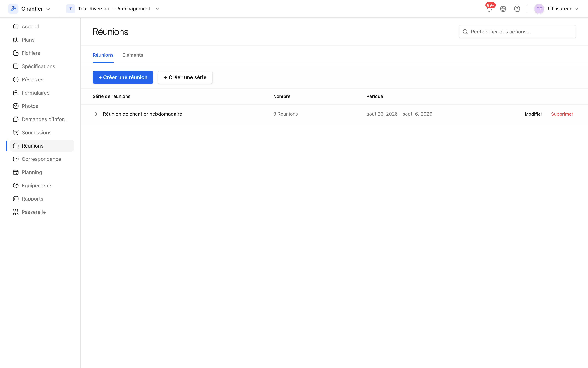The image size is (588, 368).
Task: Open the Chantier app dropdown chevron
Action: [48, 9]
